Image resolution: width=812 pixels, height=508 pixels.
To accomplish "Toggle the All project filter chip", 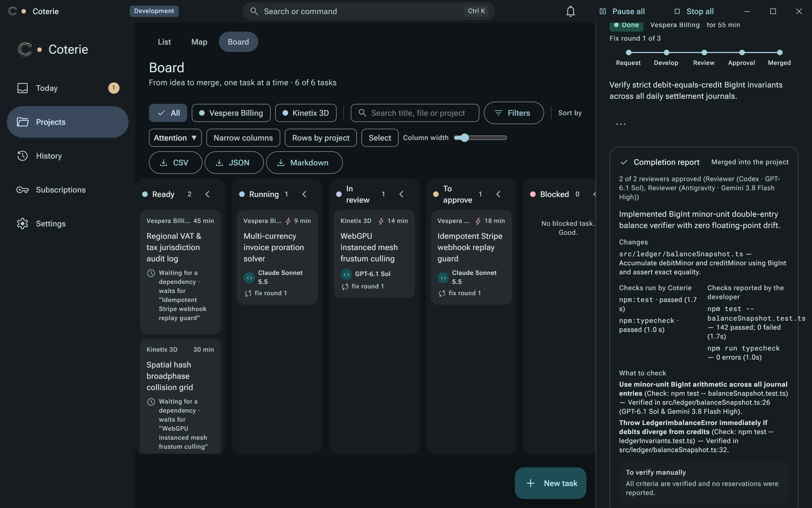I will tap(168, 113).
